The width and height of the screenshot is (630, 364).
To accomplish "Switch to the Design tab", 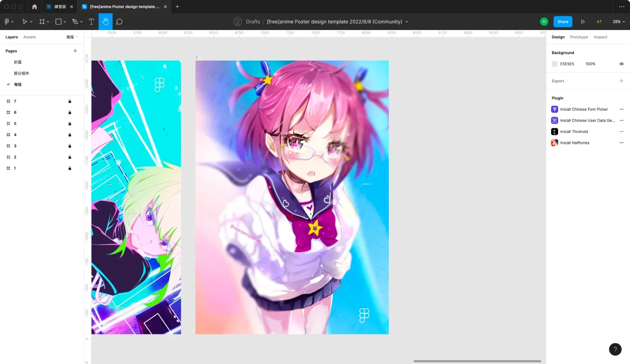I will (x=558, y=37).
